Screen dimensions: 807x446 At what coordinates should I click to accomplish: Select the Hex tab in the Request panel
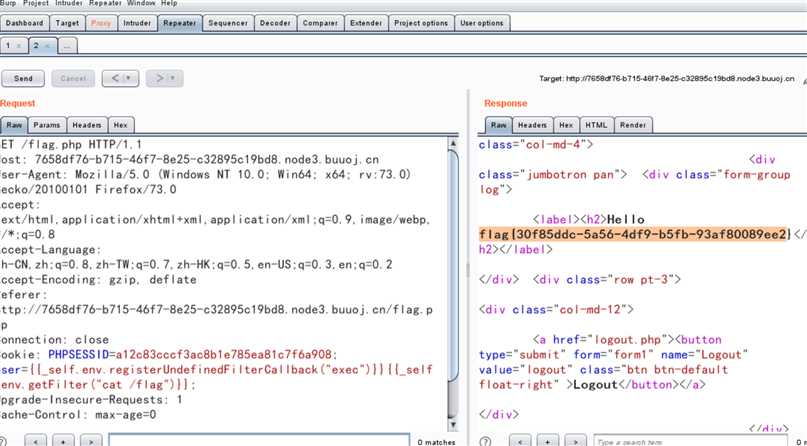(x=121, y=125)
